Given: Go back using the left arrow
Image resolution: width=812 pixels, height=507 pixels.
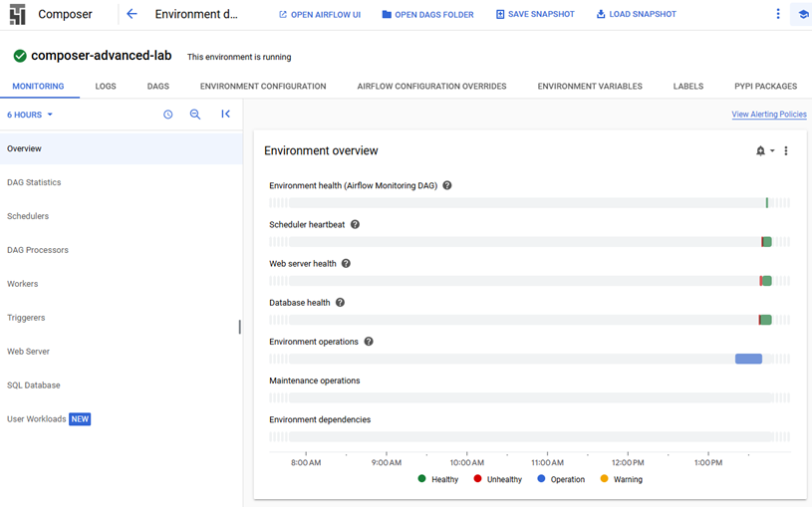Looking at the screenshot, I should 133,14.
